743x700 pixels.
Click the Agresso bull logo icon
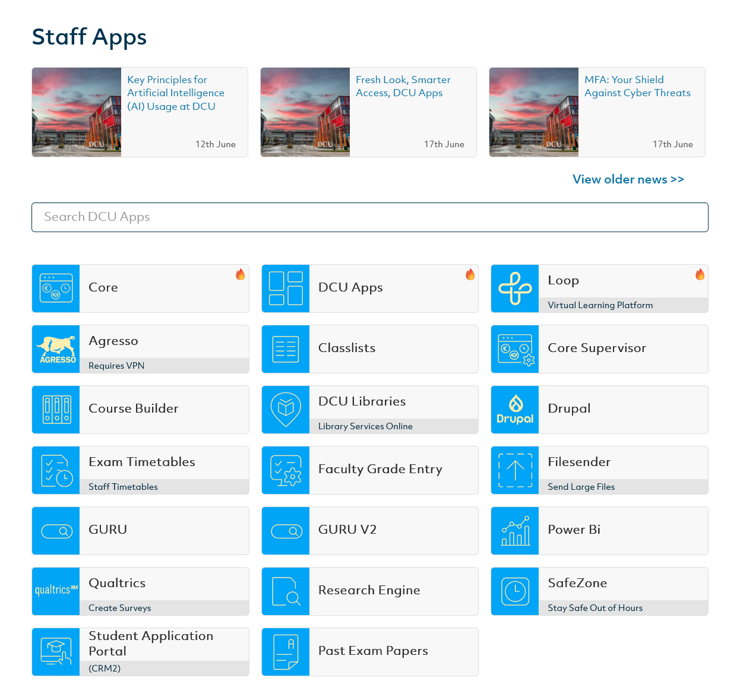[x=56, y=349]
